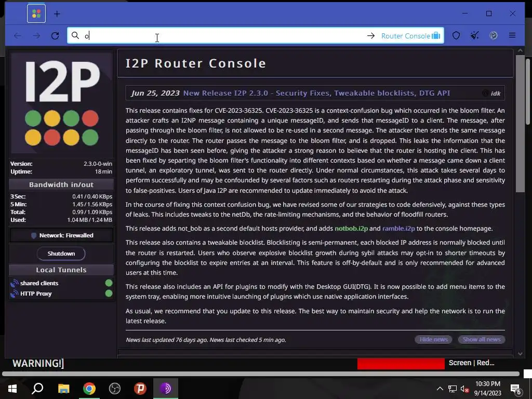Click the page scrollbar up arrow
Screen dimensions: 532x399
[520, 51]
